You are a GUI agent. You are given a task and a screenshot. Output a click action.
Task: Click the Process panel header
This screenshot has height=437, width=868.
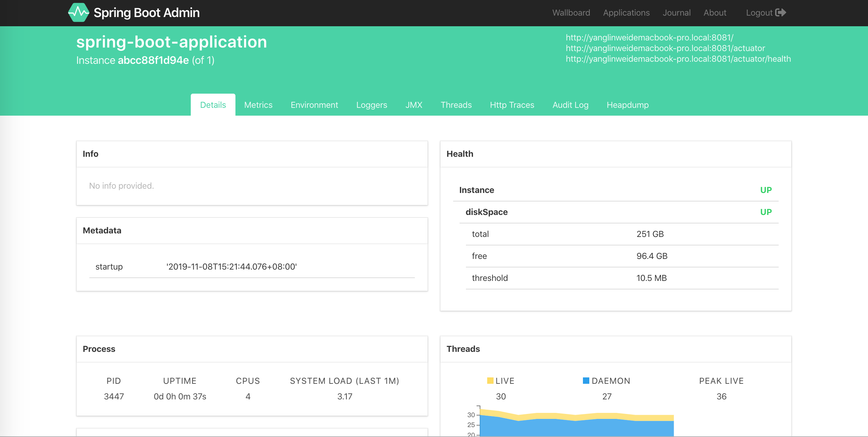click(x=252, y=349)
